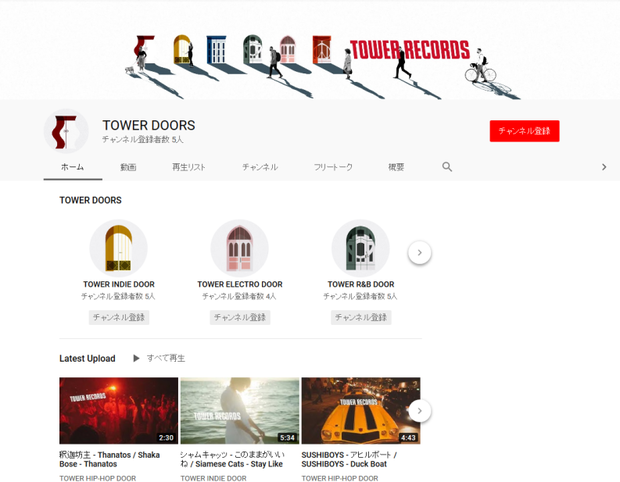Open the シャムキャッツ Siamese Cats video title

coord(232,459)
